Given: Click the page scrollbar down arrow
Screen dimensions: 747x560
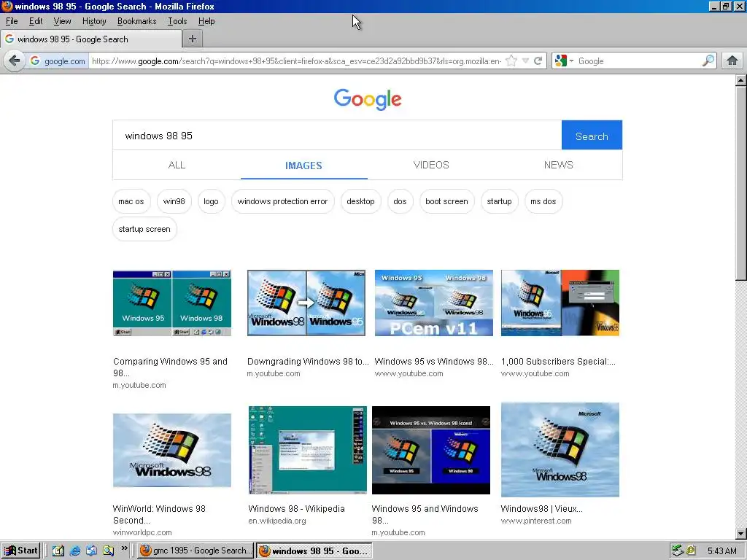Looking at the screenshot, I should point(741,534).
